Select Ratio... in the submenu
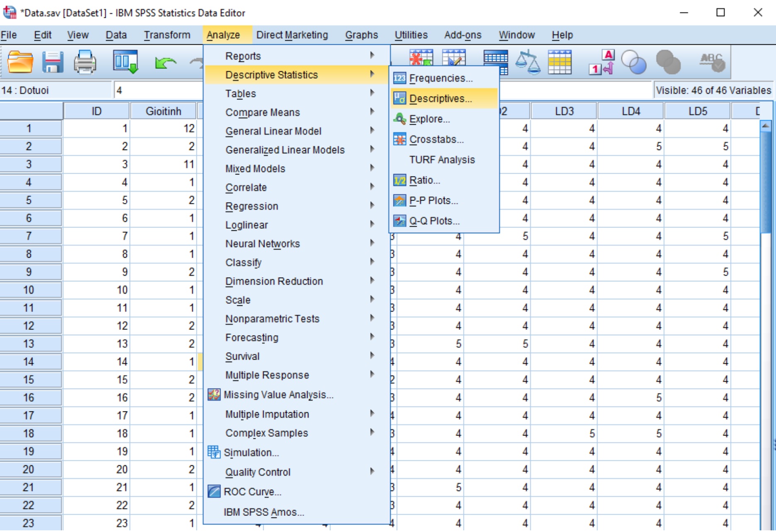The width and height of the screenshot is (776, 532). tap(444, 180)
